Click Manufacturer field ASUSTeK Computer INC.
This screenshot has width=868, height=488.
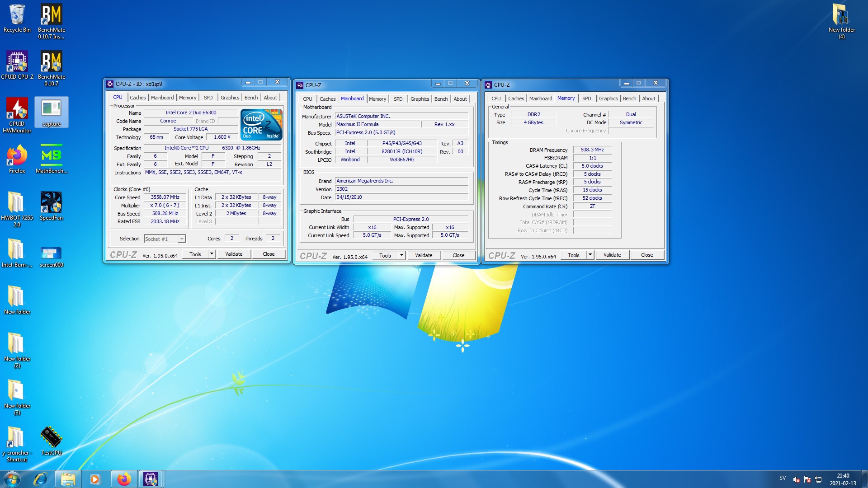click(401, 116)
